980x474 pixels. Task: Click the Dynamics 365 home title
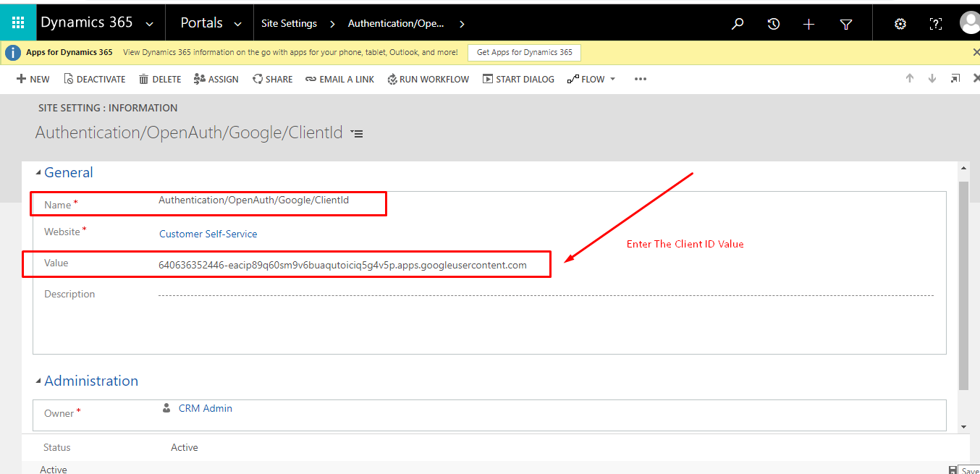pyautogui.click(x=87, y=22)
